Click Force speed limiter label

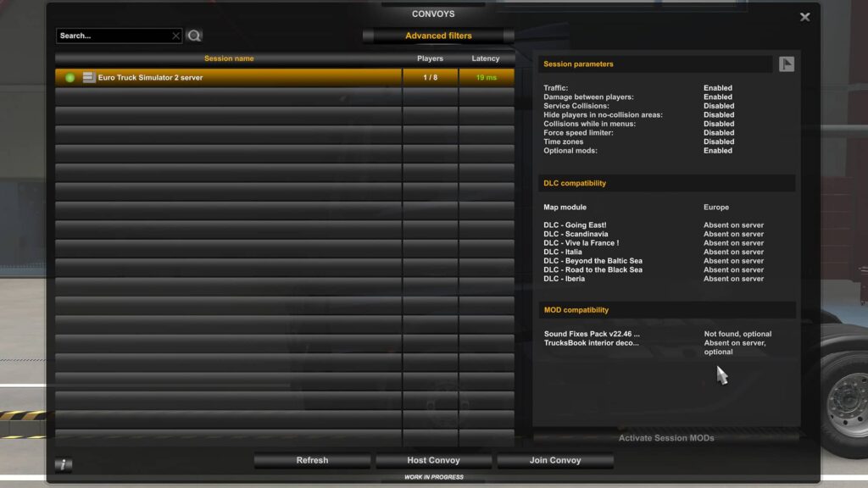click(x=578, y=133)
